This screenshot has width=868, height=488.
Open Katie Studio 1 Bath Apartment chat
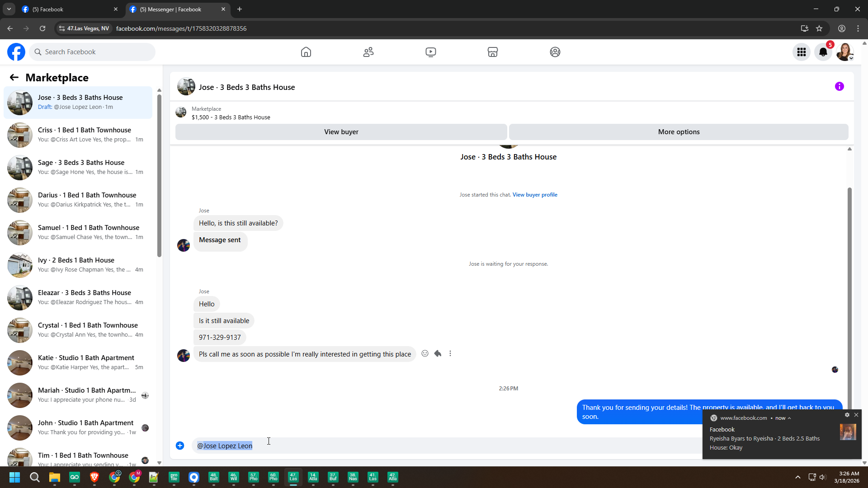click(x=78, y=362)
